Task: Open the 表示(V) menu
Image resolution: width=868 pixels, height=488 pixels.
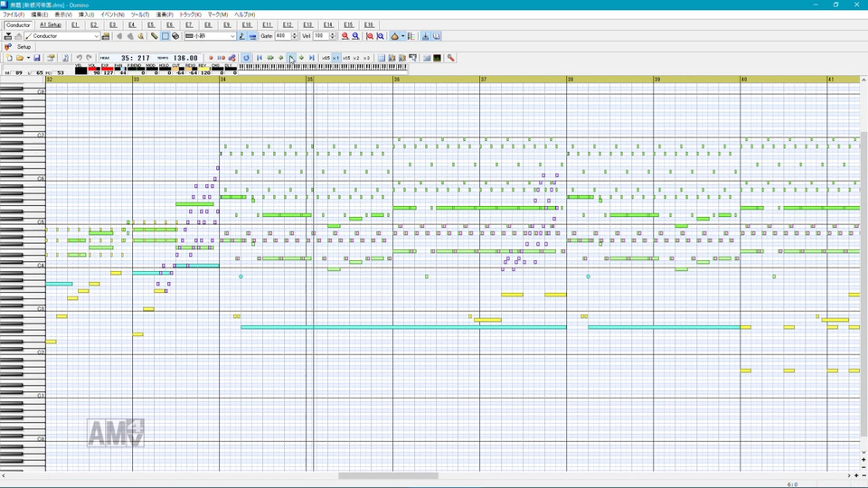Action: pyautogui.click(x=63, y=14)
